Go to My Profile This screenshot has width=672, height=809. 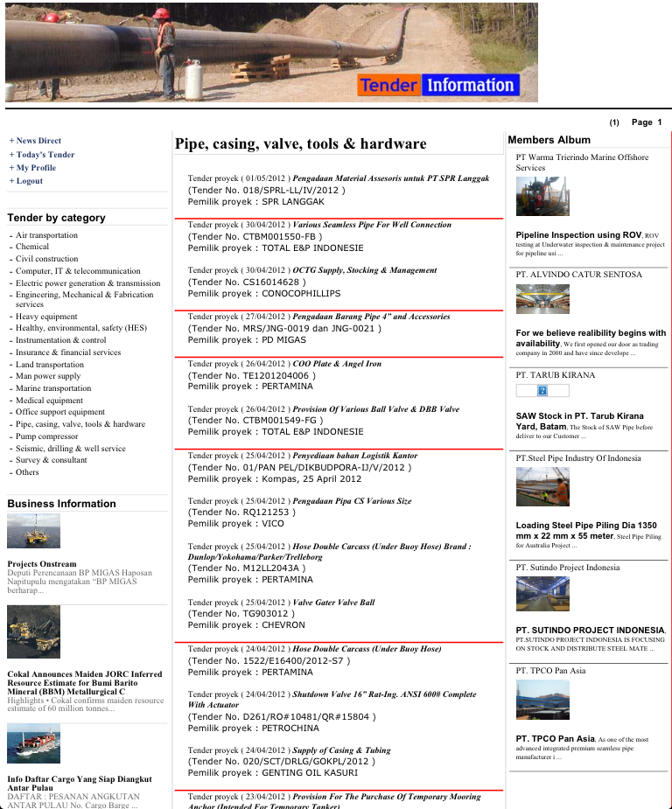click(36, 168)
